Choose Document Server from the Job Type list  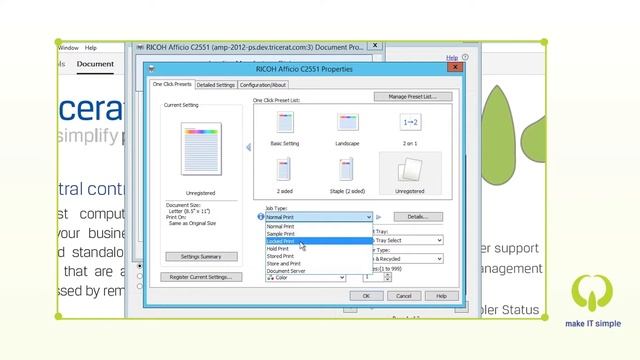tap(319, 271)
